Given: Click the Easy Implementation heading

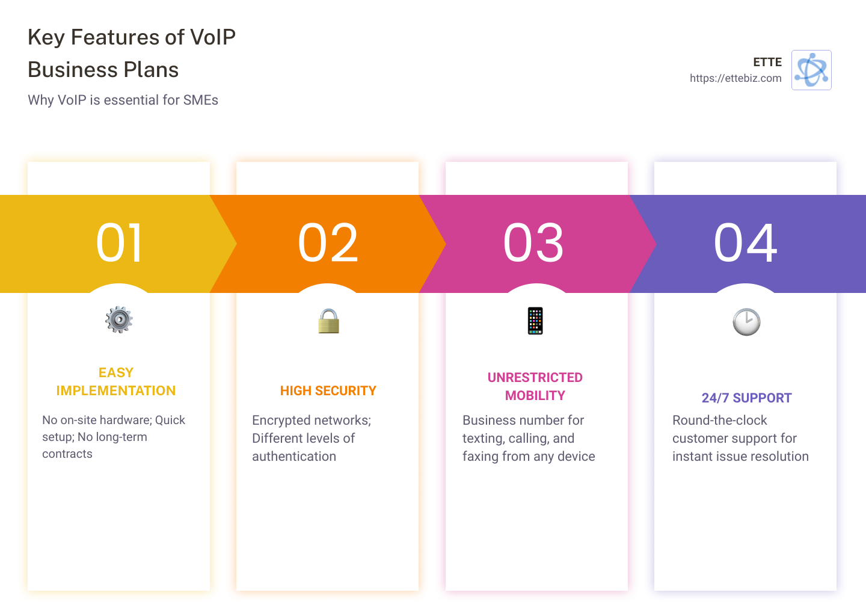Looking at the screenshot, I should 116,381.
